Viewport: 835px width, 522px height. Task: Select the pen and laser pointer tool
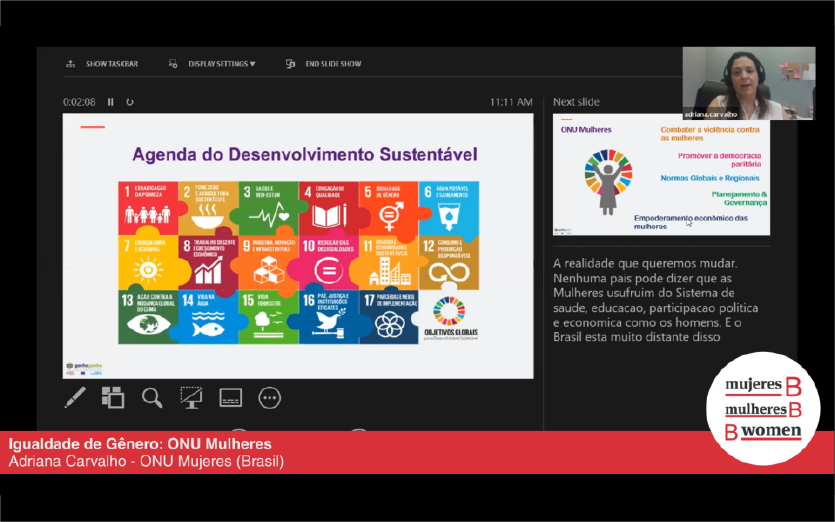pyautogui.click(x=75, y=397)
